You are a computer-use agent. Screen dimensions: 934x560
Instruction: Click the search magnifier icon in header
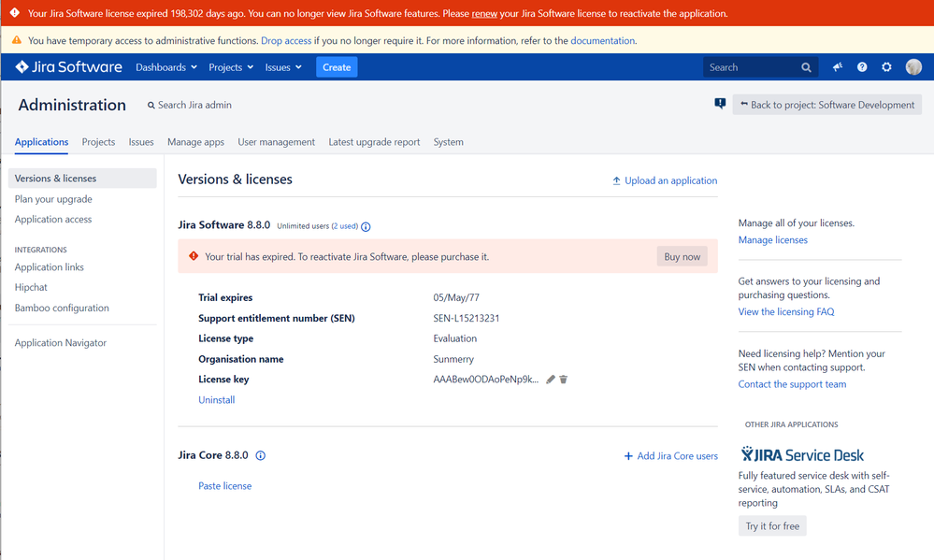tap(806, 67)
